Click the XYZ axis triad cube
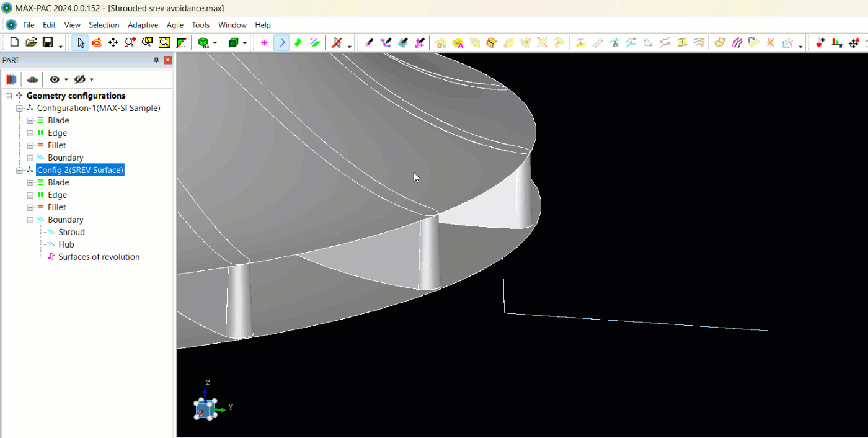 (x=205, y=408)
